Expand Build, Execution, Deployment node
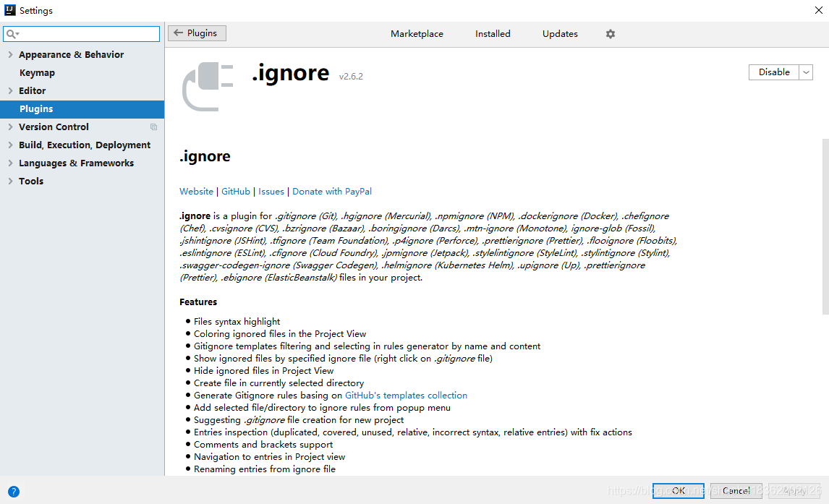 (10, 145)
